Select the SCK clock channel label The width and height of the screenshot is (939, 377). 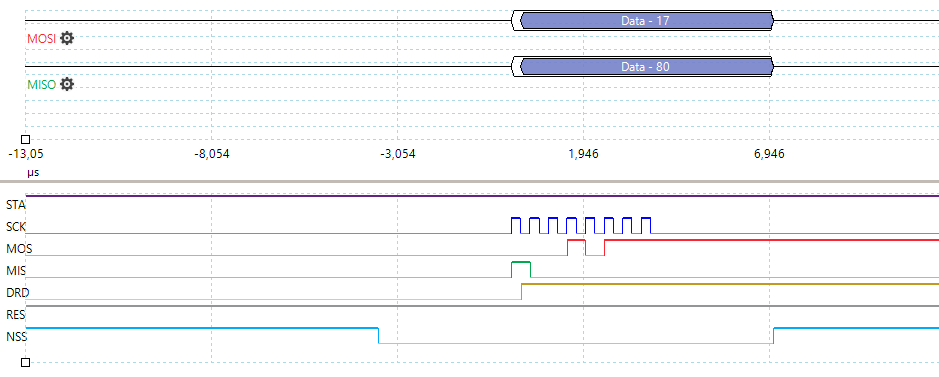(x=16, y=227)
